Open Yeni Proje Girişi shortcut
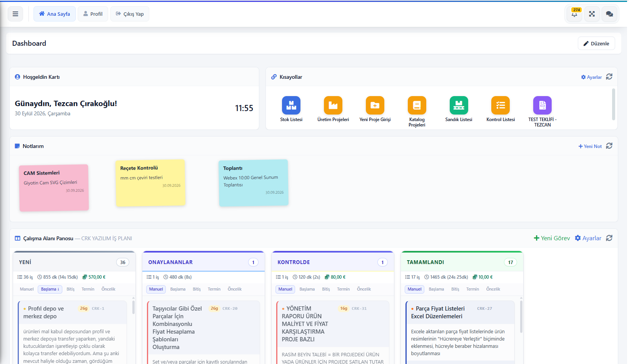 tap(375, 109)
